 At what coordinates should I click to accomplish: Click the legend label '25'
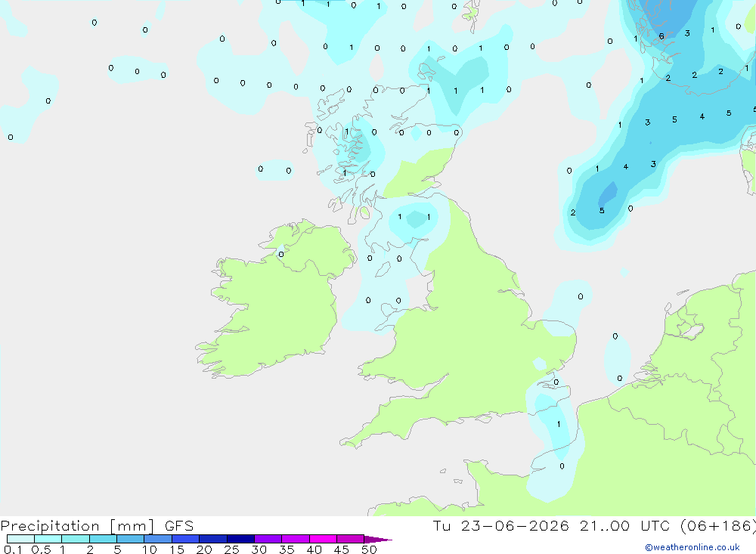tap(231, 549)
